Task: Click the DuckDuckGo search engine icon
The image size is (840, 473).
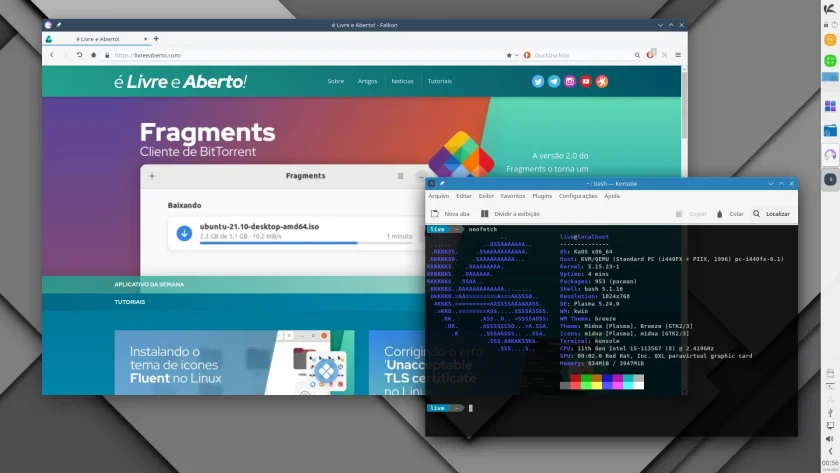Action: coord(527,55)
